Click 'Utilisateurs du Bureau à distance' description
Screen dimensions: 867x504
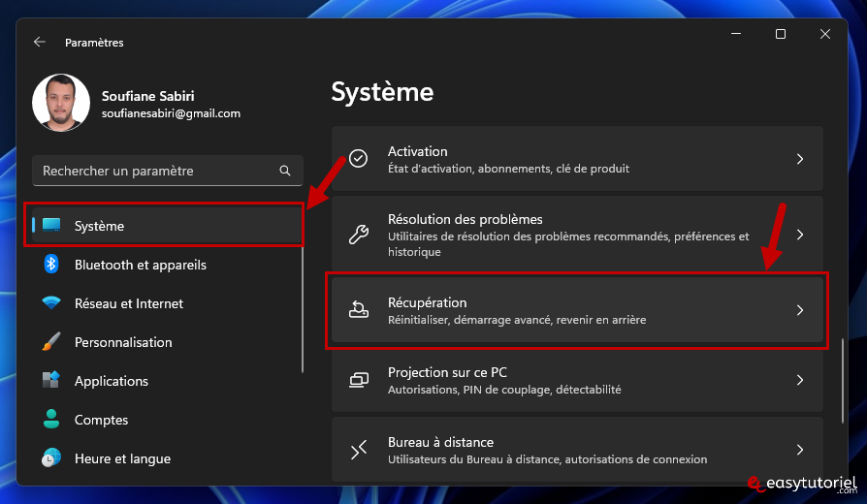click(547, 459)
